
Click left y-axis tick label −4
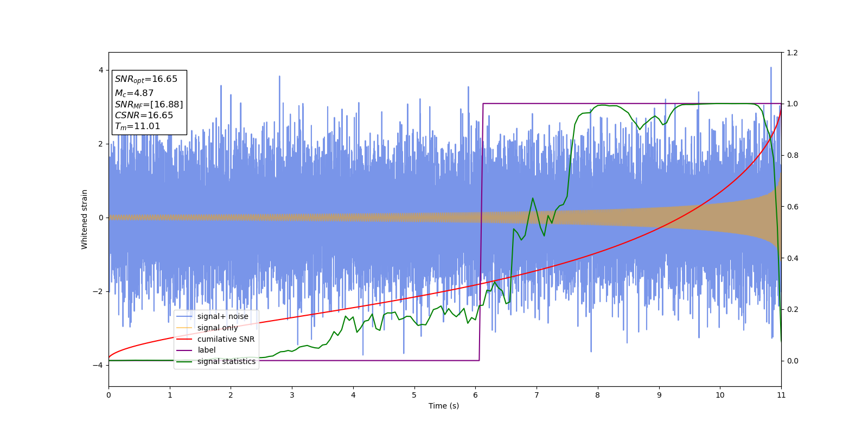[x=98, y=365]
